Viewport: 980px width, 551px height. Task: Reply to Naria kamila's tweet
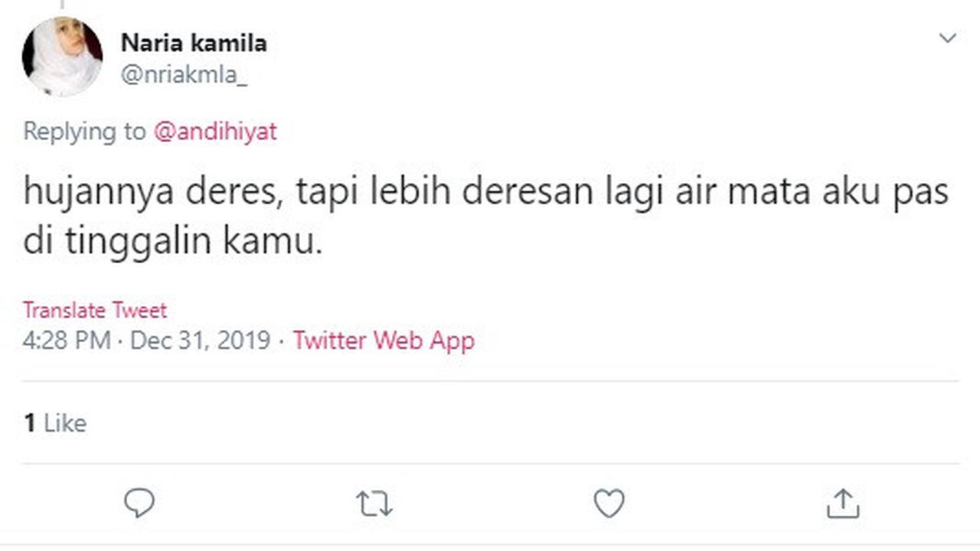[139, 504]
